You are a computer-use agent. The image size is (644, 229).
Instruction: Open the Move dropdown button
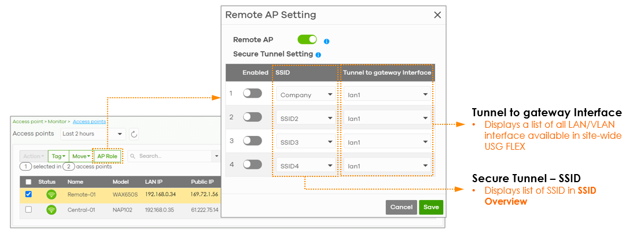(81, 156)
